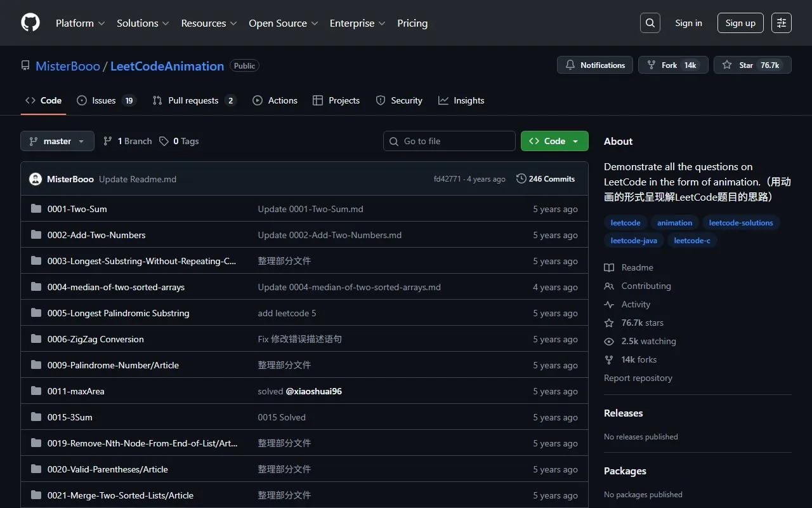812x508 pixels.
Task: Click the folder icon for 0001-Two-Sum
Action: coord(36,209)
